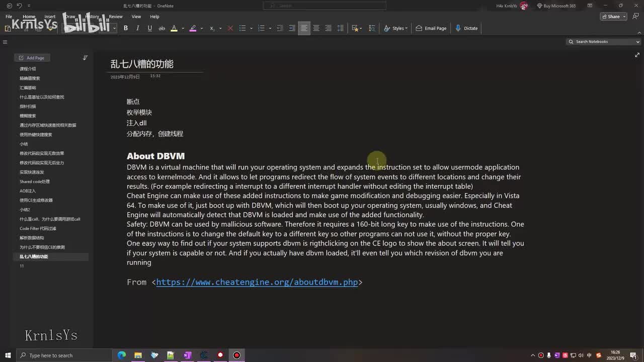Viewport: 644px width, 362px height.
Task: Open the comments/feedback icon beside Share
Action: [634, 17]
